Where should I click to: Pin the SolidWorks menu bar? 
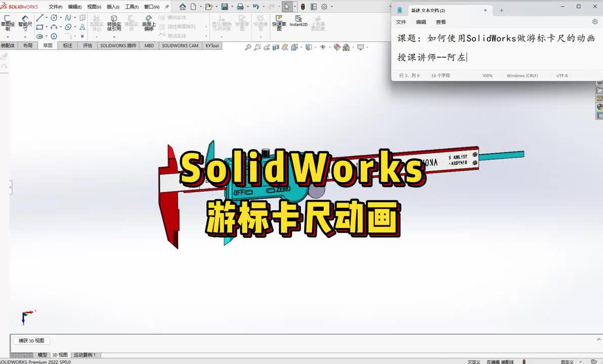(167, 7)
